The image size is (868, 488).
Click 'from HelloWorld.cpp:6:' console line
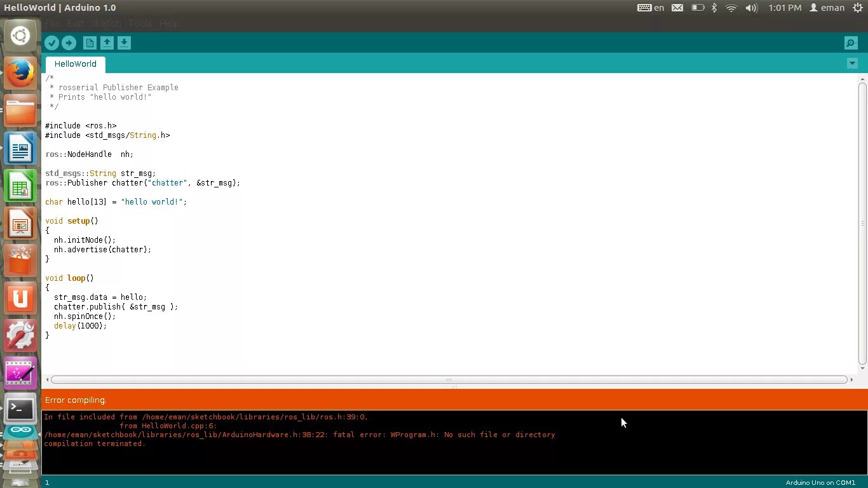(x=168, y=426)
